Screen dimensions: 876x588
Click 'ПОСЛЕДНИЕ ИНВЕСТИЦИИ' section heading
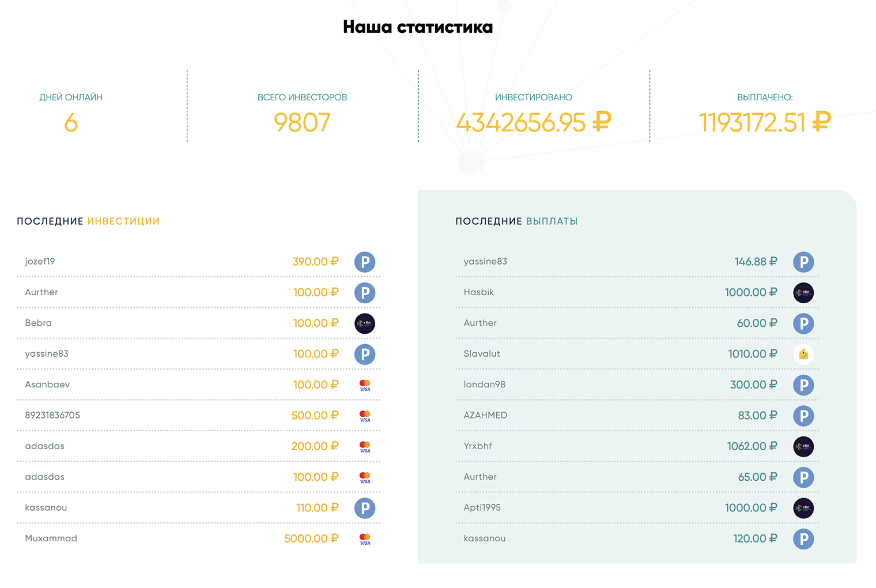(x=88, y=221)
